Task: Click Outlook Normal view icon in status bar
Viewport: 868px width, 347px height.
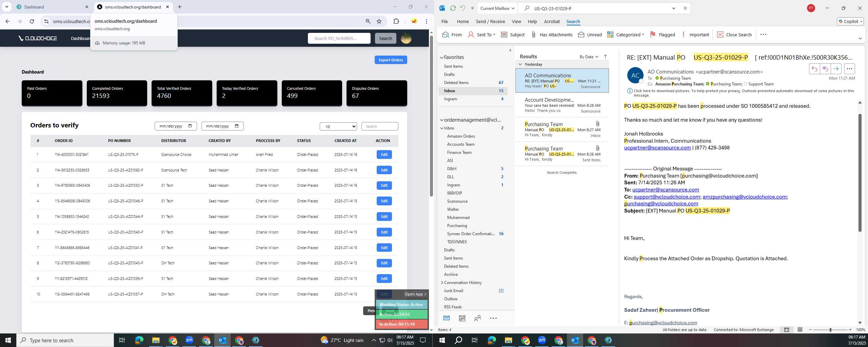Action: click(x=786, y=330)
